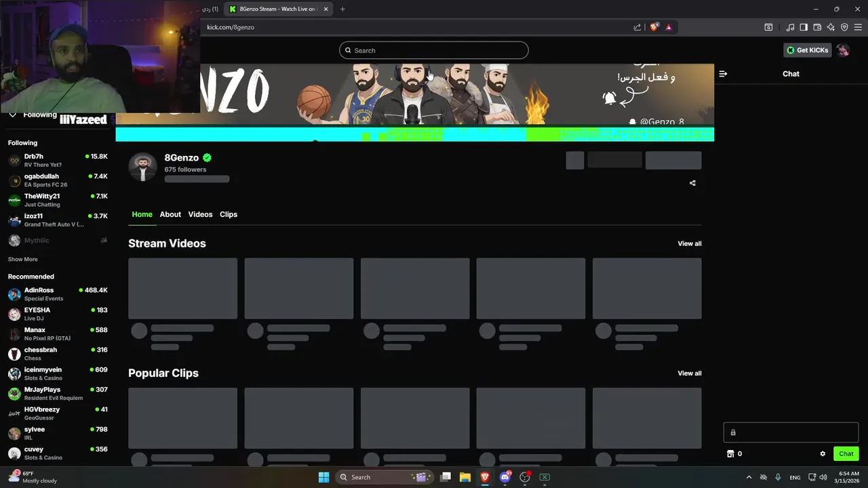Open Brave Rewards triangle icon
The width and height of the screenshot is (868, 488).
669,27
